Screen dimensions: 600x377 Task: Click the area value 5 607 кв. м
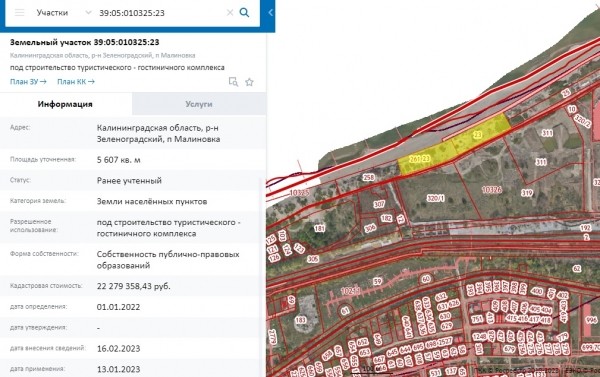[x=119, y=160]
